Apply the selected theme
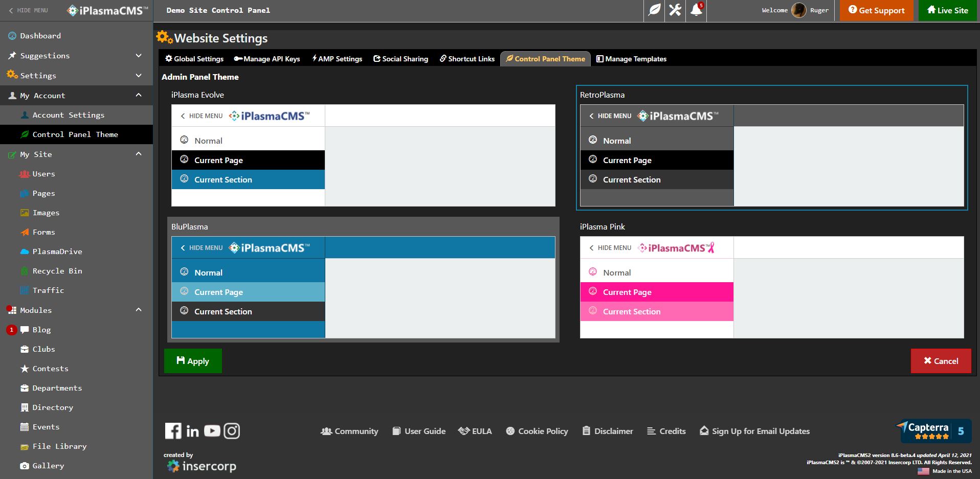Viewport: 980px width, 479px height. pos(193,361)
